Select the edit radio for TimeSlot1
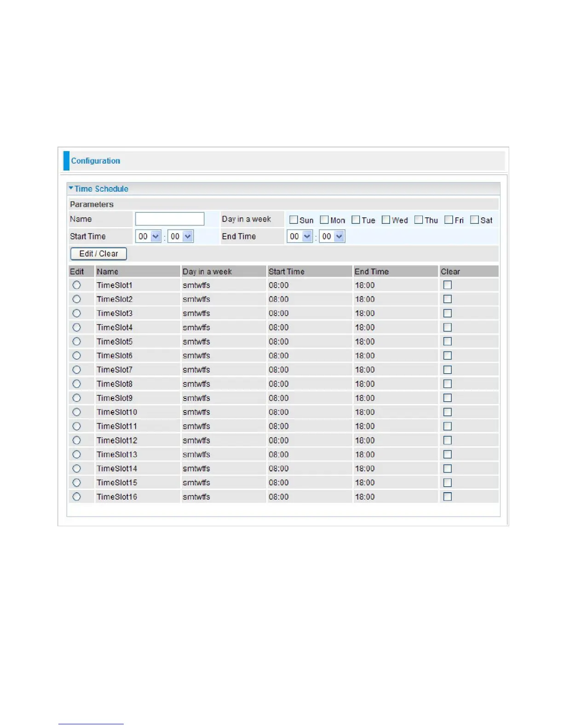 click(77, 285)
